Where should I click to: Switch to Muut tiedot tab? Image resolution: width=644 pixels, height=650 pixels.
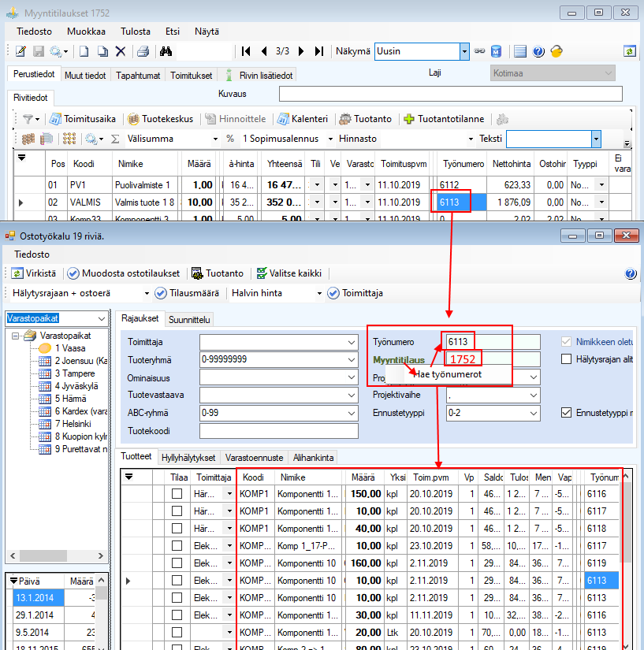[85, 76]
